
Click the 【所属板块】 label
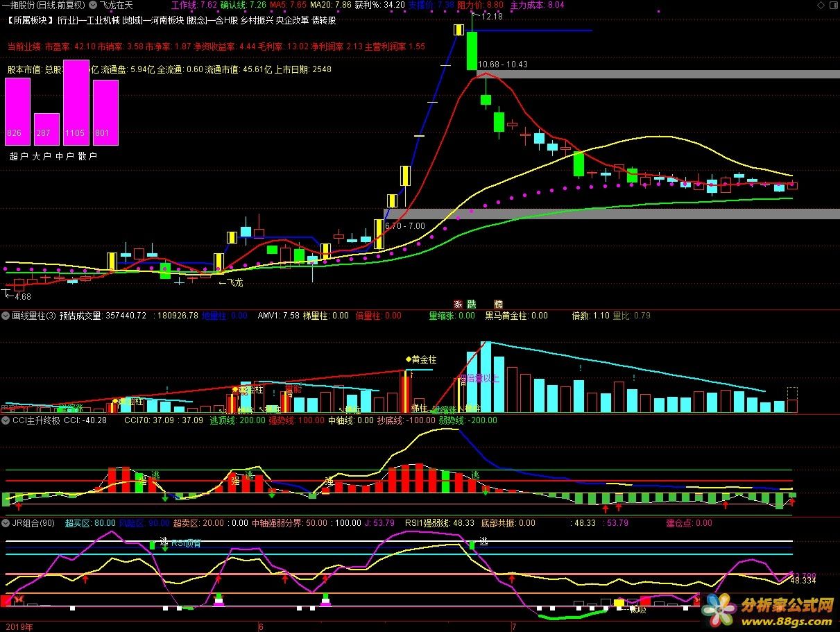(x=31, y=20)
